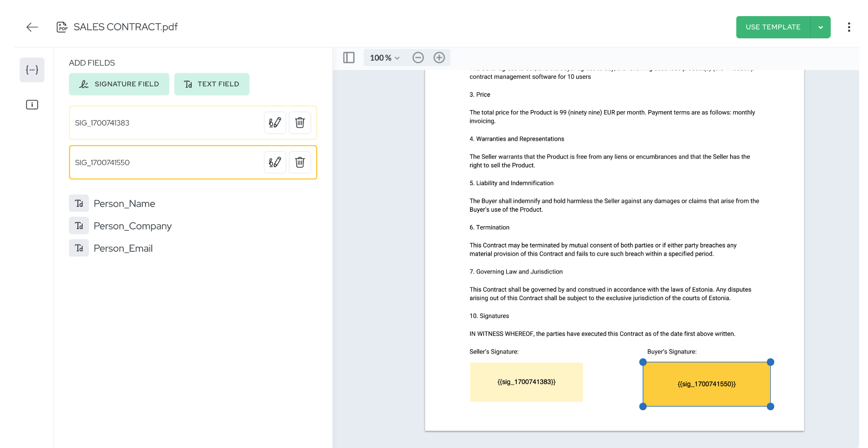Select the Buyer's signature placeholder box
Screen dimensions: 868x448
[x=706, y=384]
